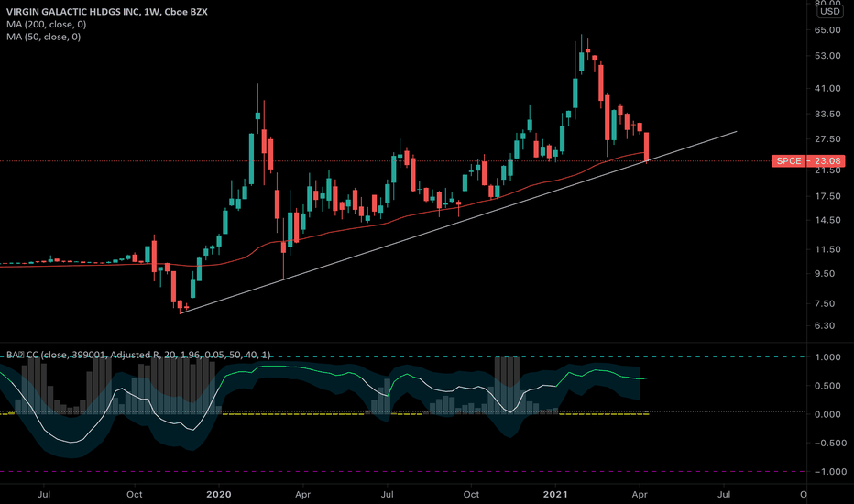Click the Apr label next to 2021
The height and width of the screenshot is (504, 854).
(640, 494)
